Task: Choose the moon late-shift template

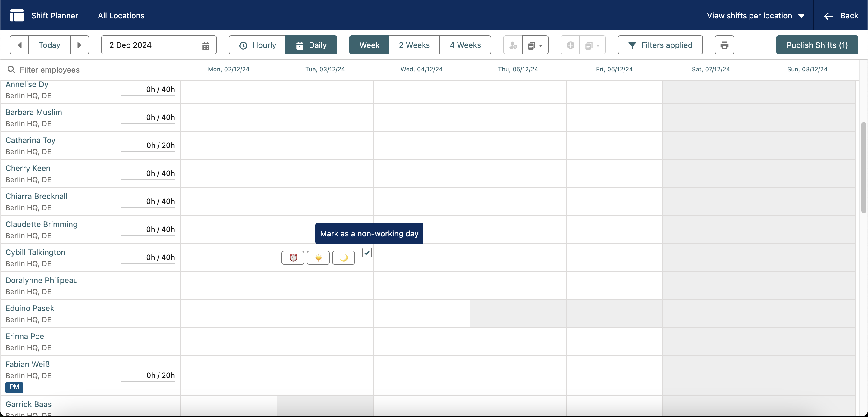Action: pos(343,257)
